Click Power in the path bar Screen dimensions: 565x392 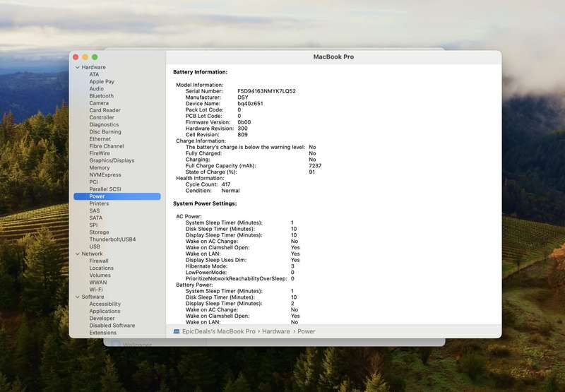[307, 331]
